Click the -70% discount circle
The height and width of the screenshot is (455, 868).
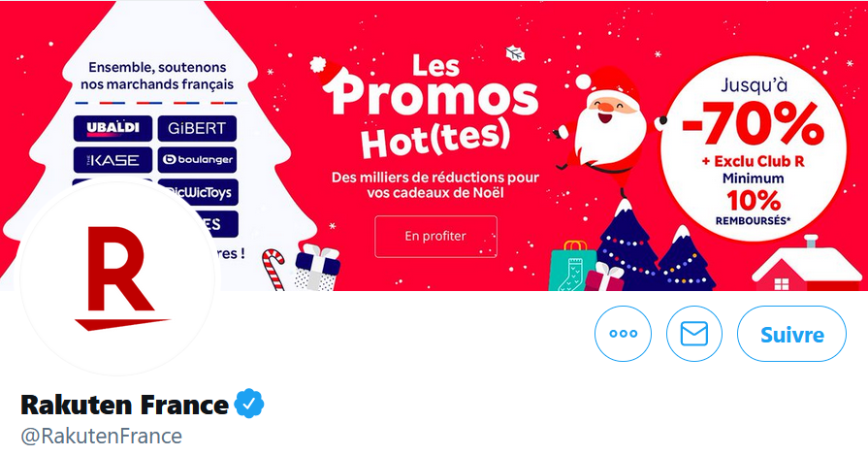point(753,149)
